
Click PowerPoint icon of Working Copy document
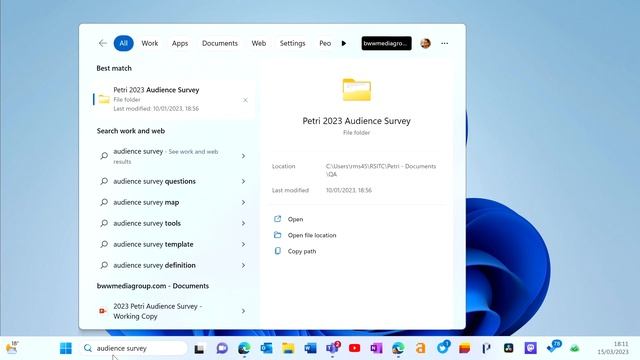point(103,311)
